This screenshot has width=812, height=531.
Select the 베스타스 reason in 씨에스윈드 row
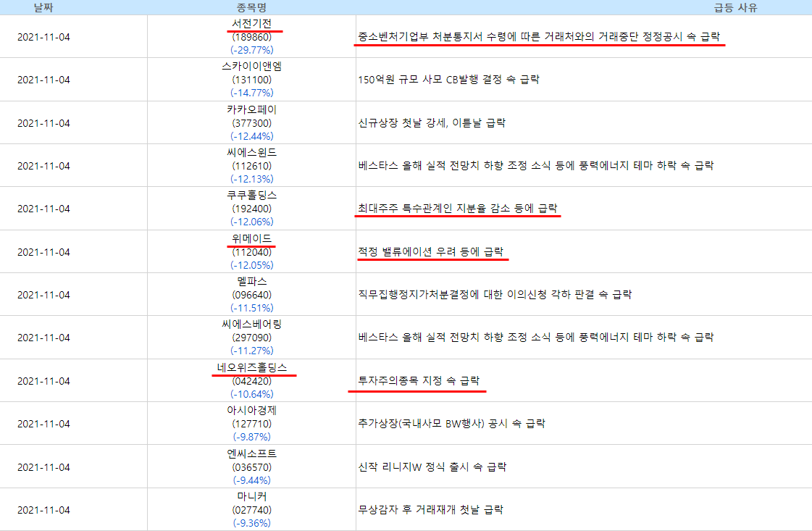[x=536, y=166]
